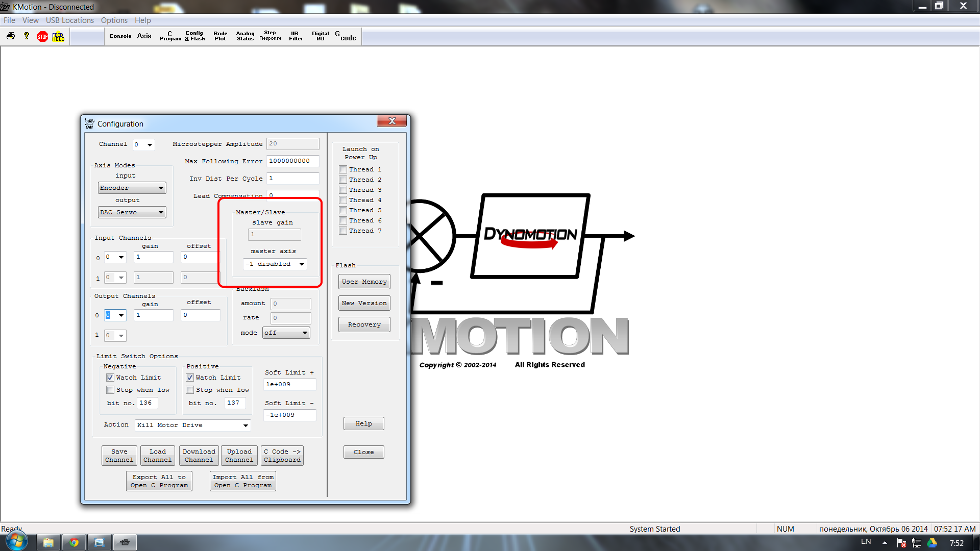Image resolution: width=980 pixels, height=551 pixels.
Task: Open the Bode Plot screen
Action: pyautogui.click(x=220, y=36)
